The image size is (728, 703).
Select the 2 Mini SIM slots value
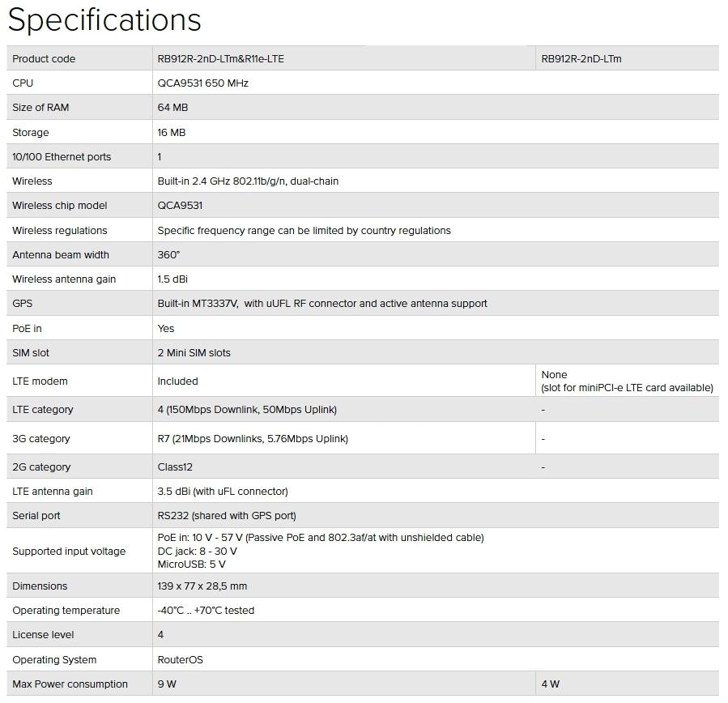194,353
